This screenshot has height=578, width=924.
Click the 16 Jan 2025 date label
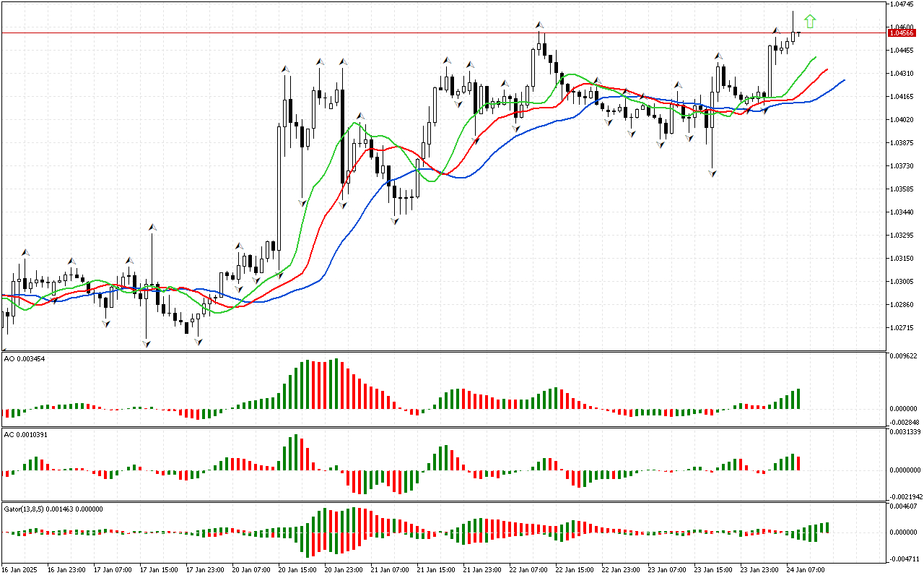(19, 569)
